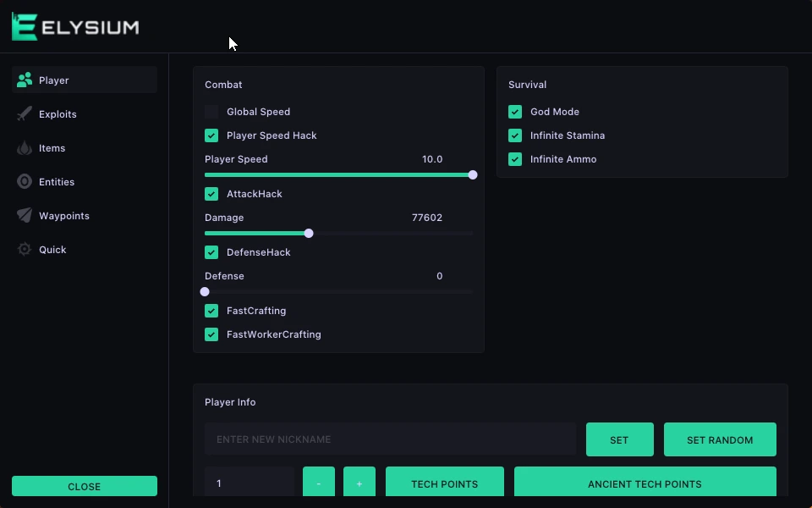Click the Damage value 77602
This screenshot has width=812, height=508.
(427, 218)
